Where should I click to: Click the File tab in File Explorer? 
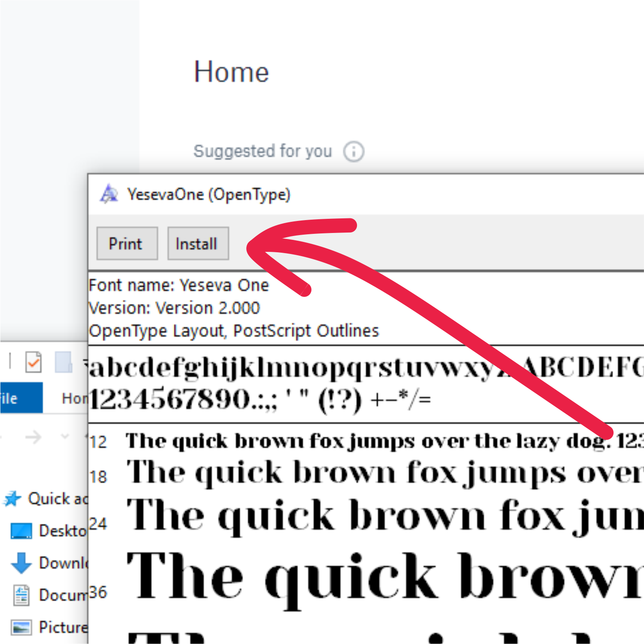(21, 398)
